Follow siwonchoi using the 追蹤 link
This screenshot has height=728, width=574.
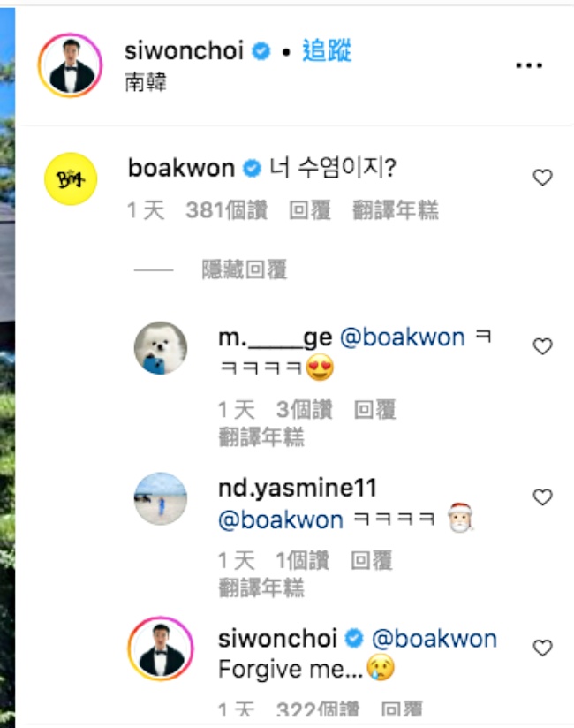(x=327, y=50)
